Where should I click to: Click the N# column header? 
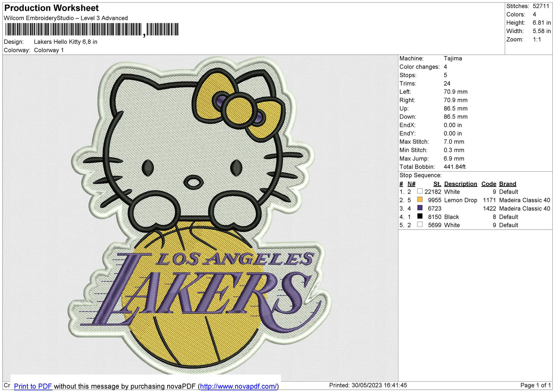pos(411,184)
